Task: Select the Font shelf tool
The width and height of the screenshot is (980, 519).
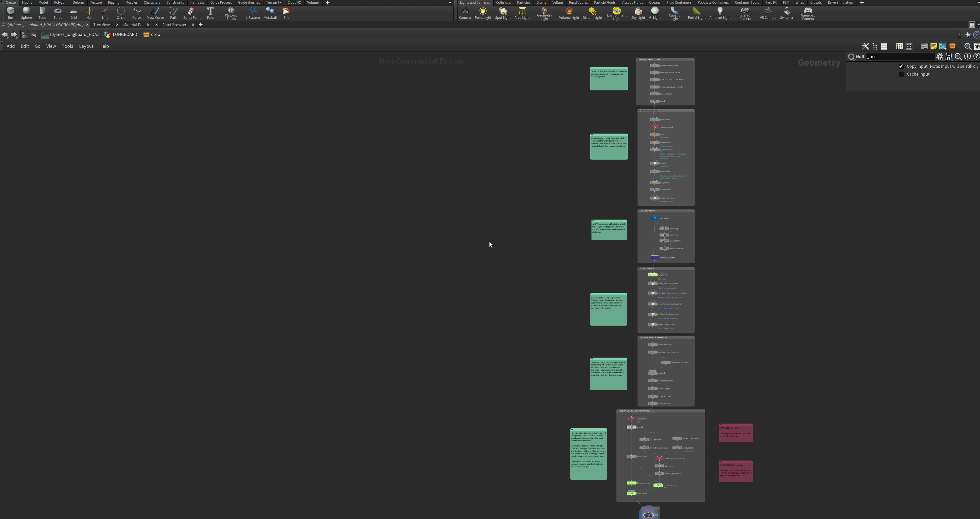Action: click(210, 13)
